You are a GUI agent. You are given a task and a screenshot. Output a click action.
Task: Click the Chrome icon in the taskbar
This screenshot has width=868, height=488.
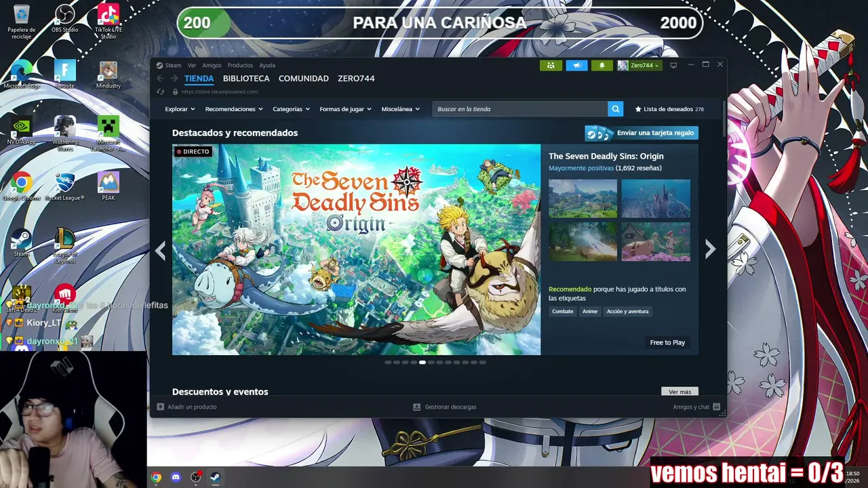157,477
